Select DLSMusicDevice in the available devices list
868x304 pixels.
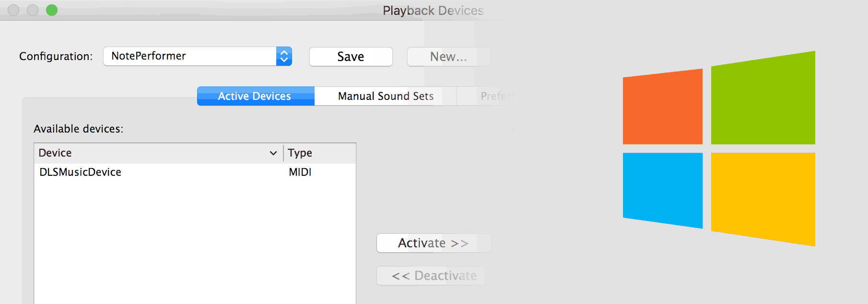195,172
